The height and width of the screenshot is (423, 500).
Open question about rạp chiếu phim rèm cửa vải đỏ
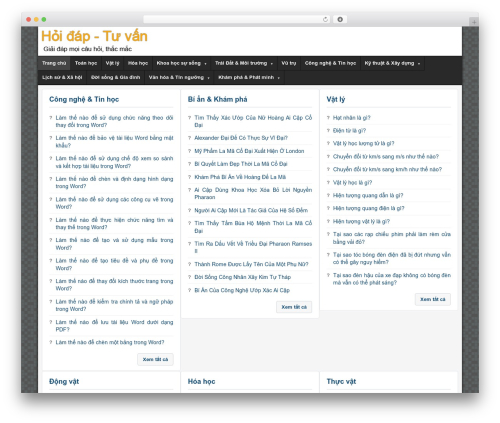tap(392, 238)
